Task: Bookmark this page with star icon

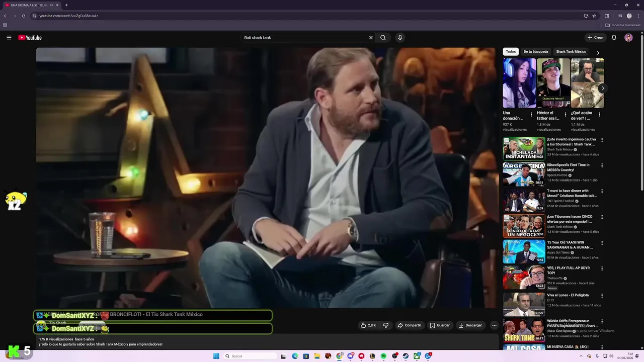Action: (x=594, y=16)
